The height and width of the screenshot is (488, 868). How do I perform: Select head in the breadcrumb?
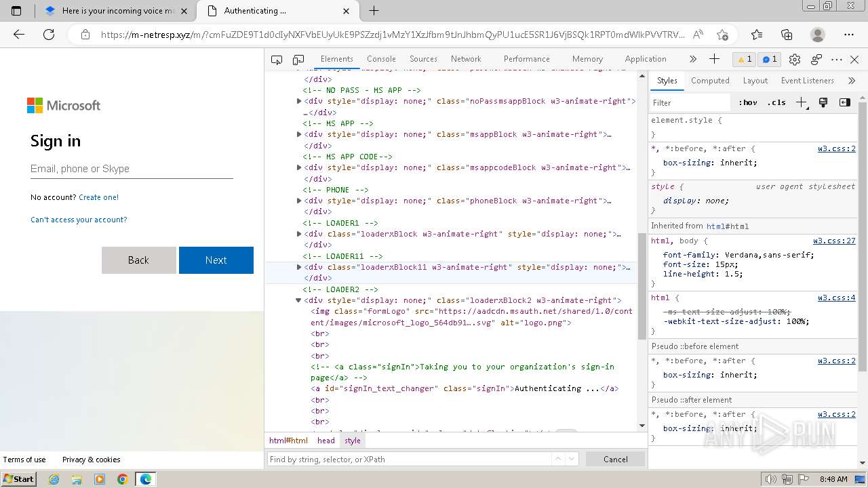[x=326, y=441]
